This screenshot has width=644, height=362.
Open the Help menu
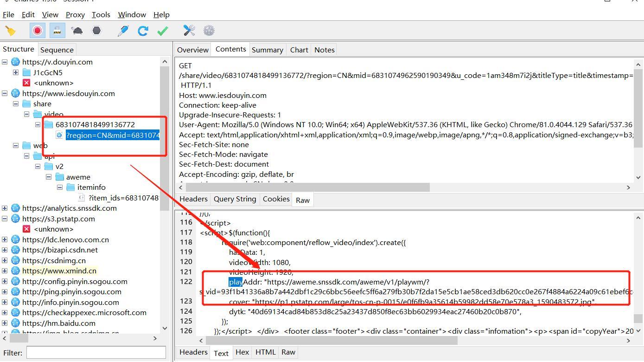pos(161,14)
